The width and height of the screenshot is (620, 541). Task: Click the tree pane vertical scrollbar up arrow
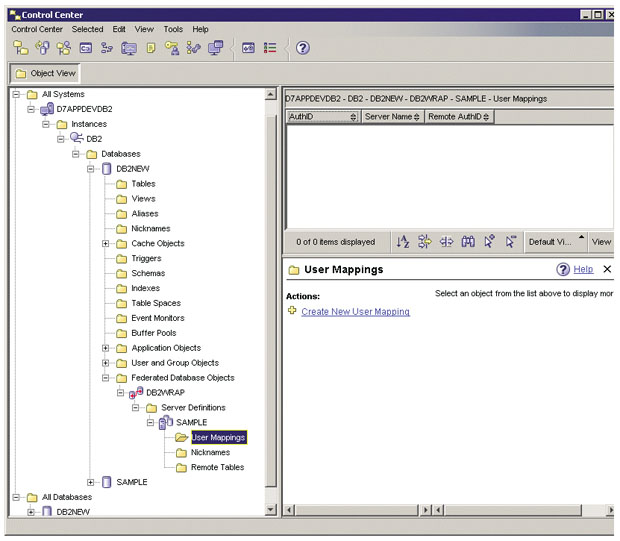pyautogui.click(x=270, y=94)
